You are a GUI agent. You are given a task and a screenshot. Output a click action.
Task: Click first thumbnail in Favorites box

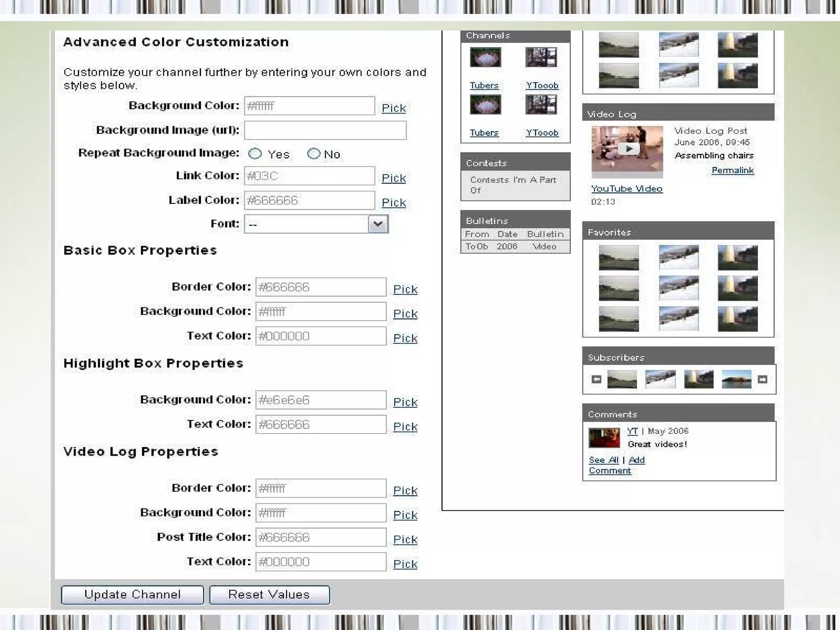point(619,258)
